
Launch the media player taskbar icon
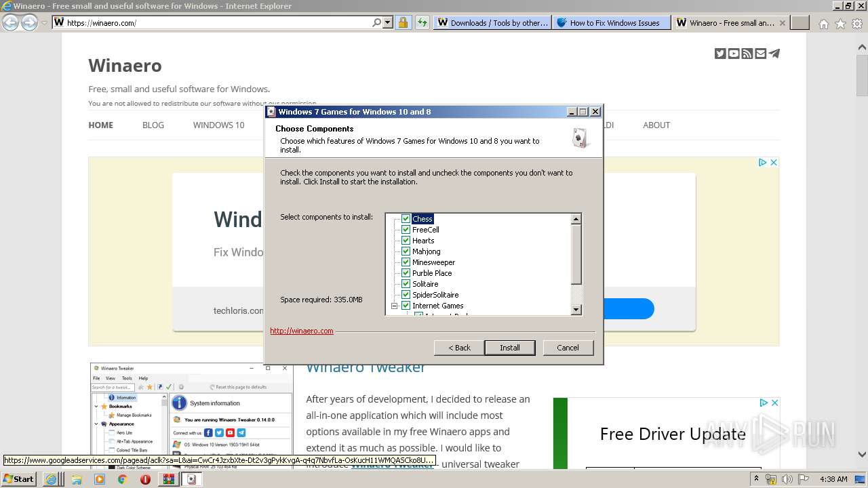100,479
